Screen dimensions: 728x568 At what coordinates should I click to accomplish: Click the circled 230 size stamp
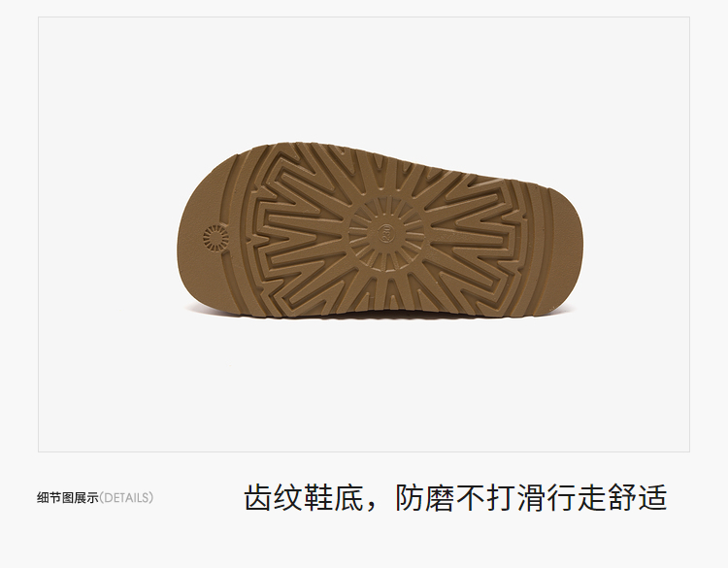pos(386,233)
